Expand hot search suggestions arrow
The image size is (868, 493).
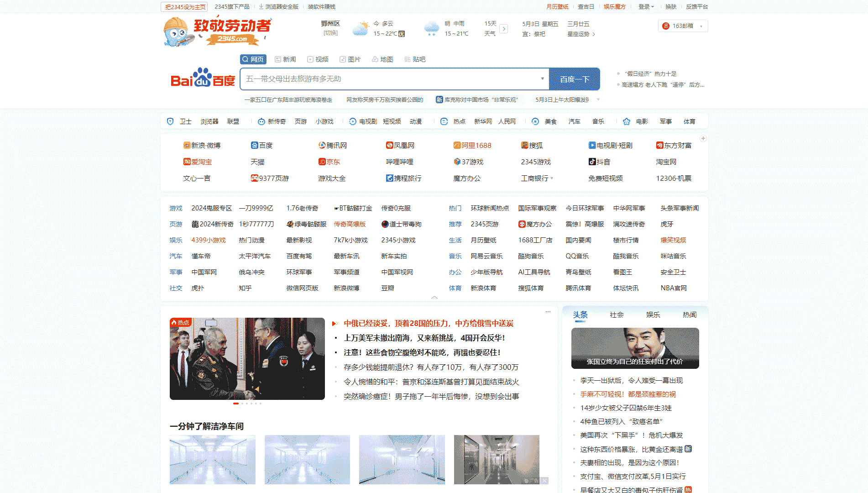[x=598, y=100]
